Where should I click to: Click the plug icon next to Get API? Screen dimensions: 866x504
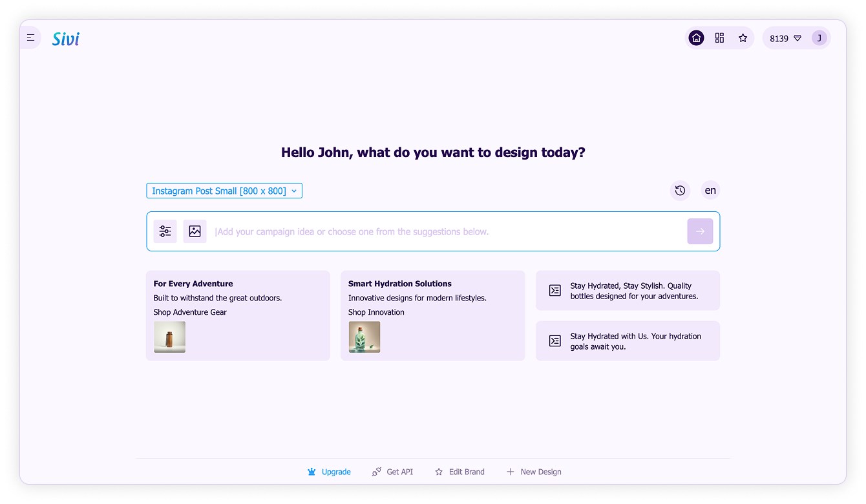click(x=376, y=472)
